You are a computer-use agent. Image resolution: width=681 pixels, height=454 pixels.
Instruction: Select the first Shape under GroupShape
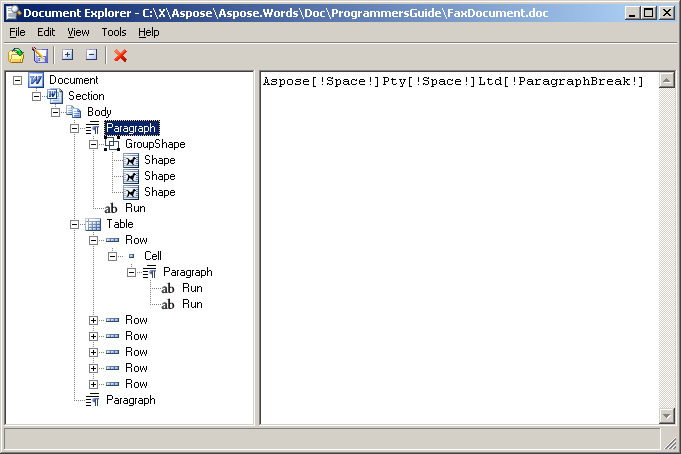(x=159, y=160)
